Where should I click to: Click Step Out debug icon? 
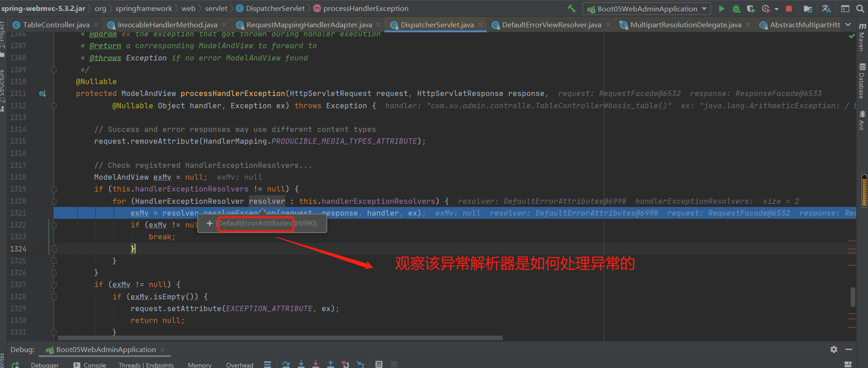tap(331, 364)
